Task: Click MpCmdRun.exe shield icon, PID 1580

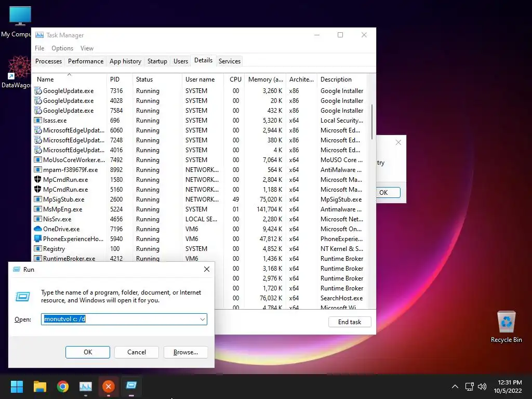Action: [37, 179]
